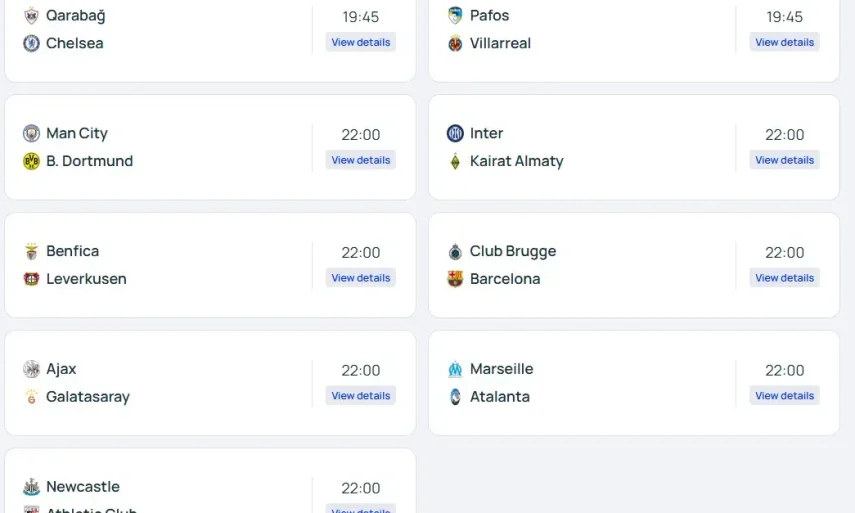Viewport: 855px width, 513px height.
Task: Click the Galatasaray club crest icon
Action: pyautogui.click(x=31, y=397)
